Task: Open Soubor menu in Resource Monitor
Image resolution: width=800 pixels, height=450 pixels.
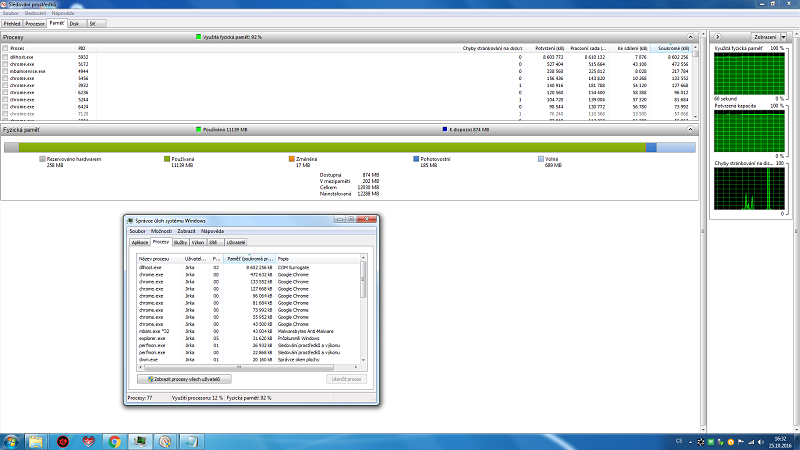Action: coord(10,13)
